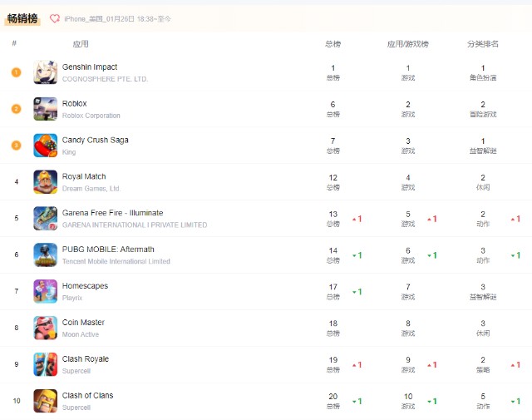Click the 应用/游戏榜 column header

[408, 44]
